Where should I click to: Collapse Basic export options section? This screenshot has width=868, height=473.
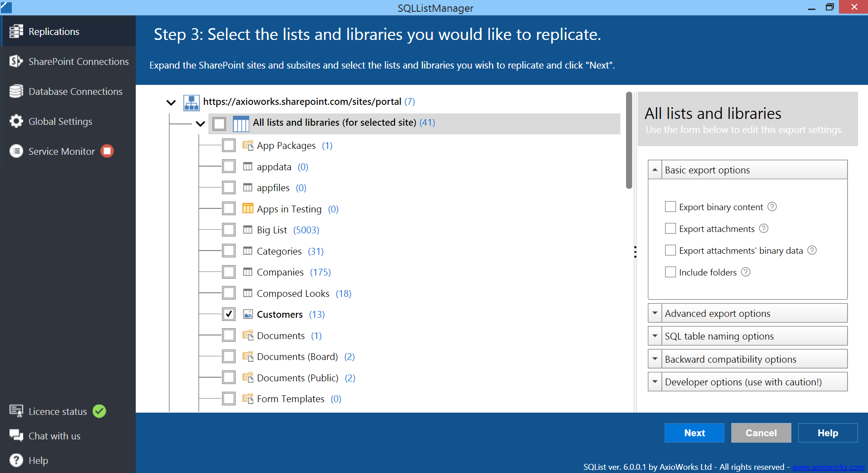point(655,170)
